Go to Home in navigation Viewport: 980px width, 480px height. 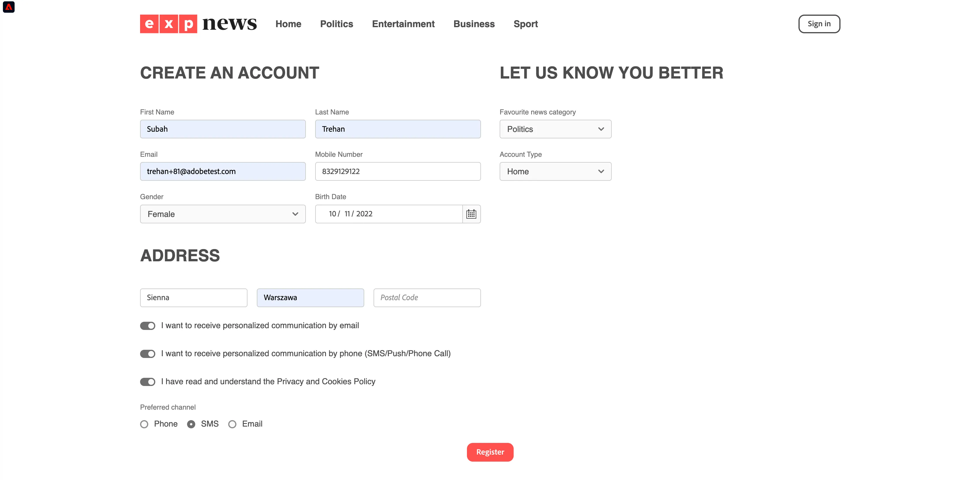tap(288, 24)
